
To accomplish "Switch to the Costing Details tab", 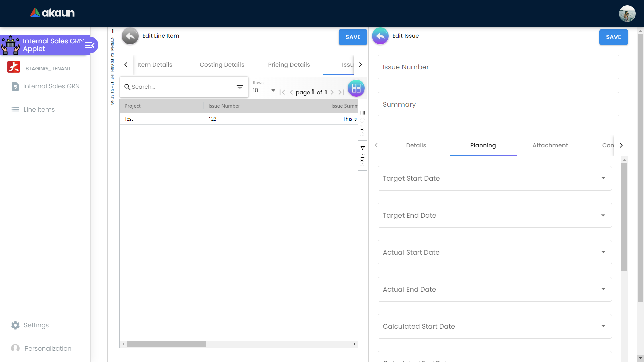I will click(x=222, y=65).
